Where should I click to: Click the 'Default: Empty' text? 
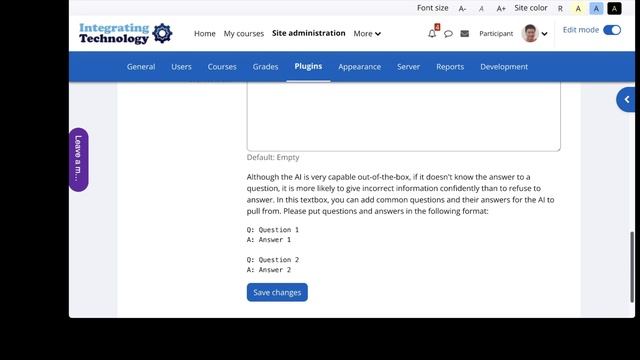click(x=273, y=157)
